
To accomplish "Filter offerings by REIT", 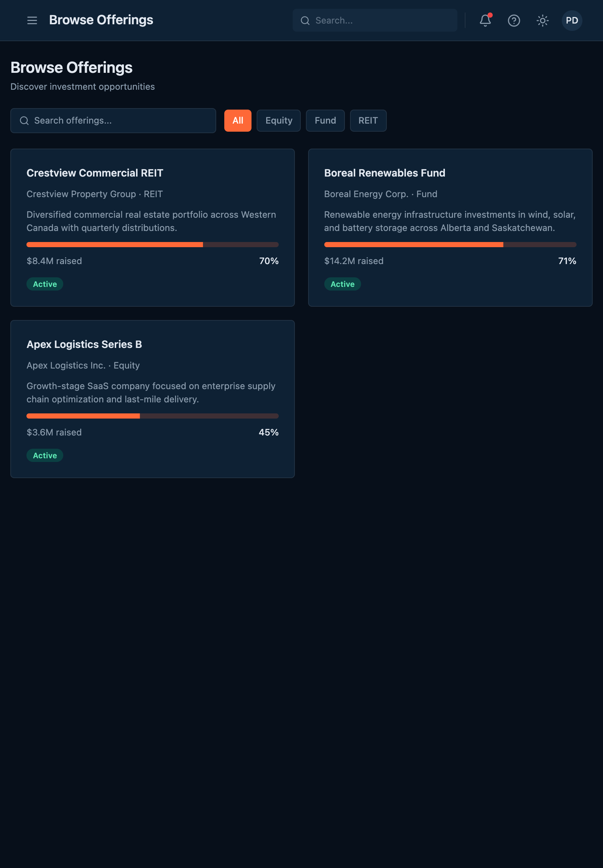I will [x=368, y=121].
